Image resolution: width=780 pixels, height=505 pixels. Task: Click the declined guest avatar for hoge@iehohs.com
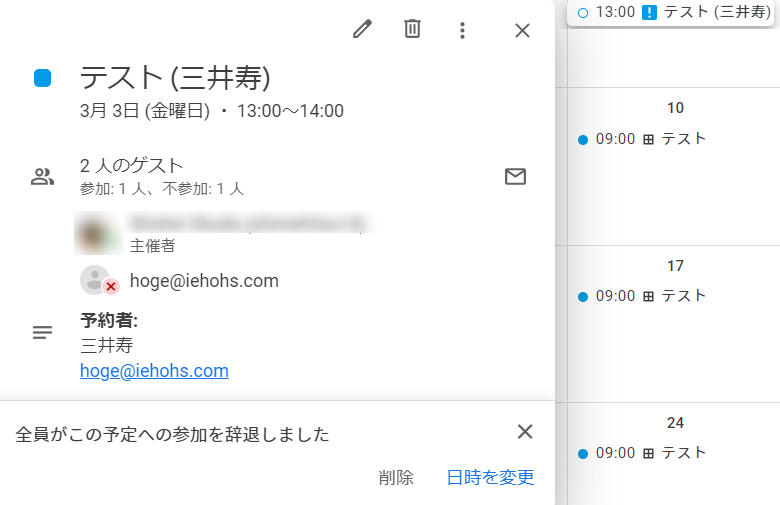point(96,280)
